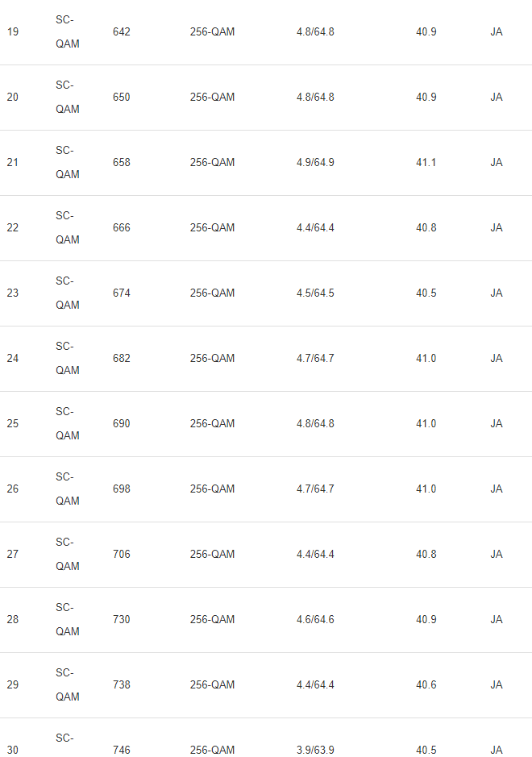Click the 650 frequency cell
The image size is (532, 757).
coord(122,98)
